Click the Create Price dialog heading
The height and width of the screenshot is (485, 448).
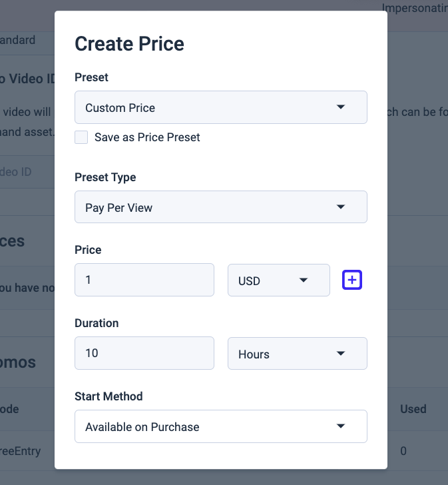click(129, 44)
